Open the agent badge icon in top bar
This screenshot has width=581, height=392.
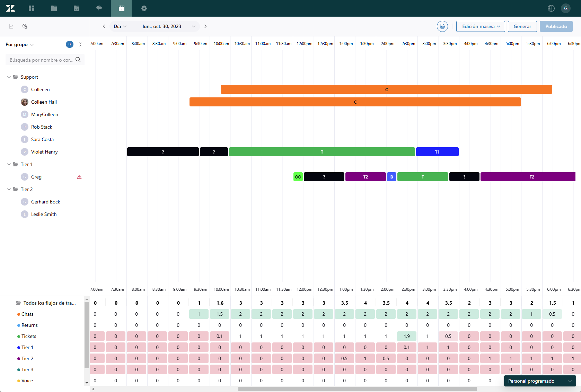pos(77,8)
